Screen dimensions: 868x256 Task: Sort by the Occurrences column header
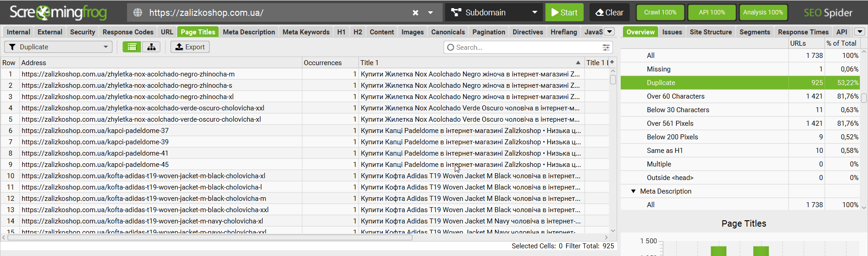pyautogui.click(x=330, y=63)
